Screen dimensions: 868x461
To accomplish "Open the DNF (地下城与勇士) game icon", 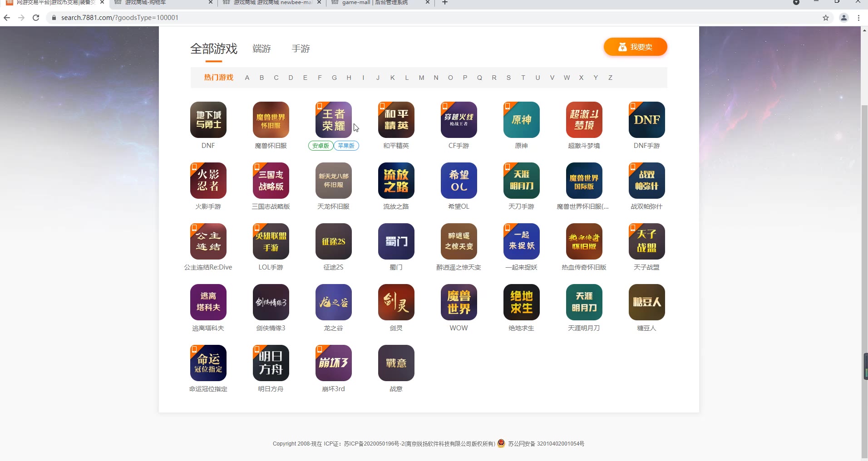I will coord(208,120).
